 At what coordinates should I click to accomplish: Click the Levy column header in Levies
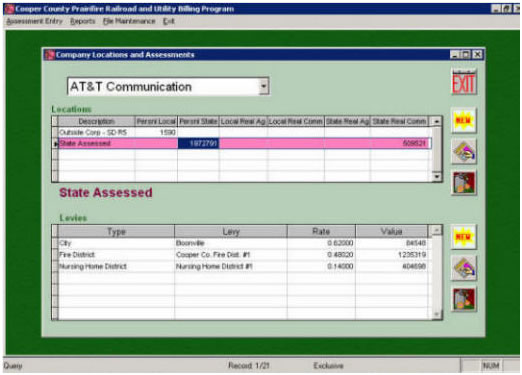coord(231,231)
